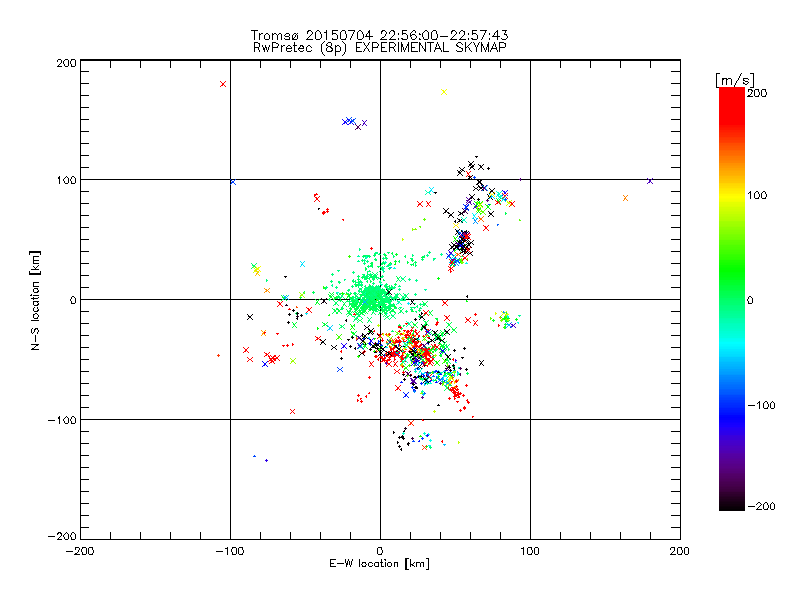This screenshot has width=800, height=600.
Task: Click the colorbar tick label '200'
Action: pyautogui.click(x=757, y=93)
